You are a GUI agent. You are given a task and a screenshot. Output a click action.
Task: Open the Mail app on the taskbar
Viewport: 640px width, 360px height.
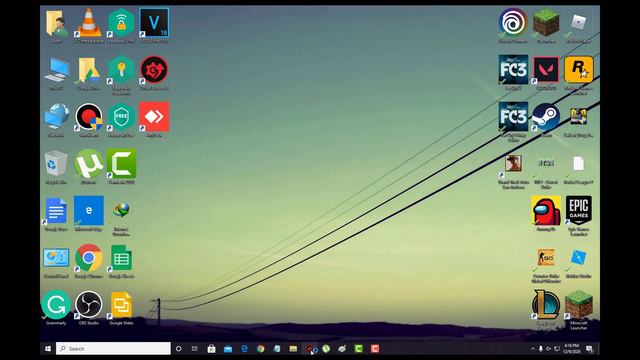click(228, 349)
